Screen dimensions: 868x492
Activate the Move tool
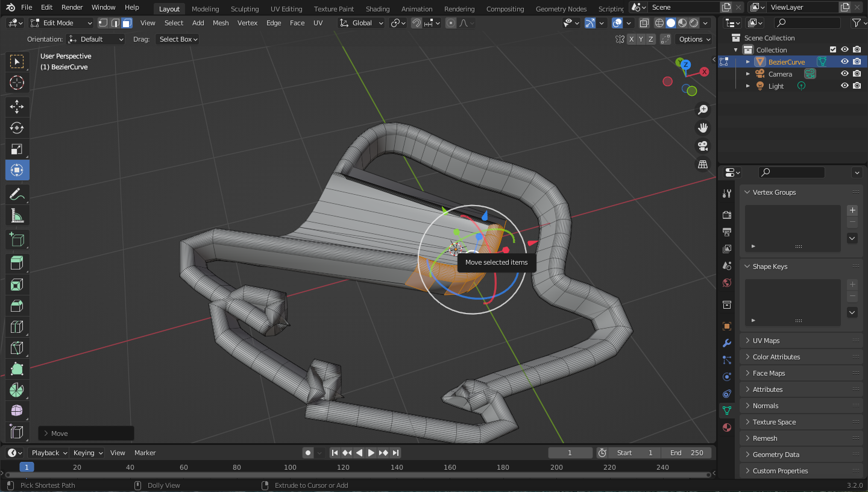(x=17, y=107)
